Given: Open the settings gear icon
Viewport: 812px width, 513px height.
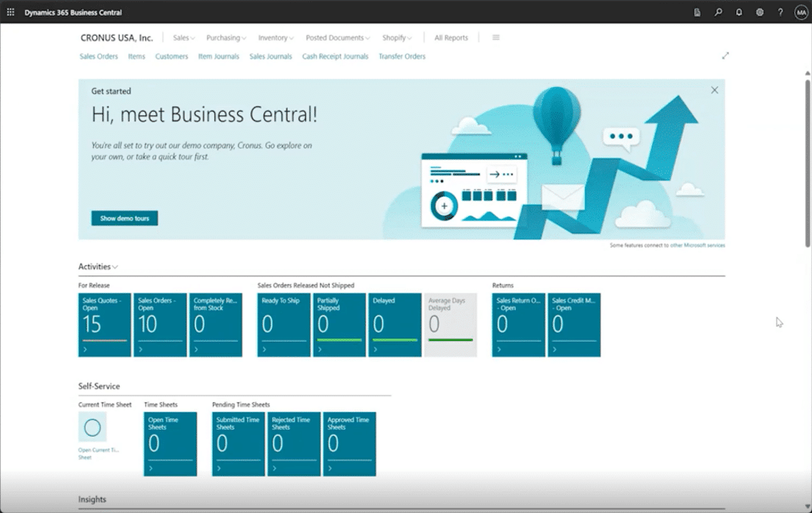Looking at the screenshot, I should [760, 12].
